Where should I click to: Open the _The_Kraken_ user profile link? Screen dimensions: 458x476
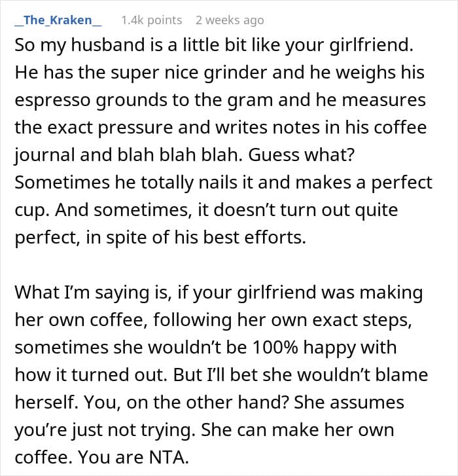click(58, 20)
